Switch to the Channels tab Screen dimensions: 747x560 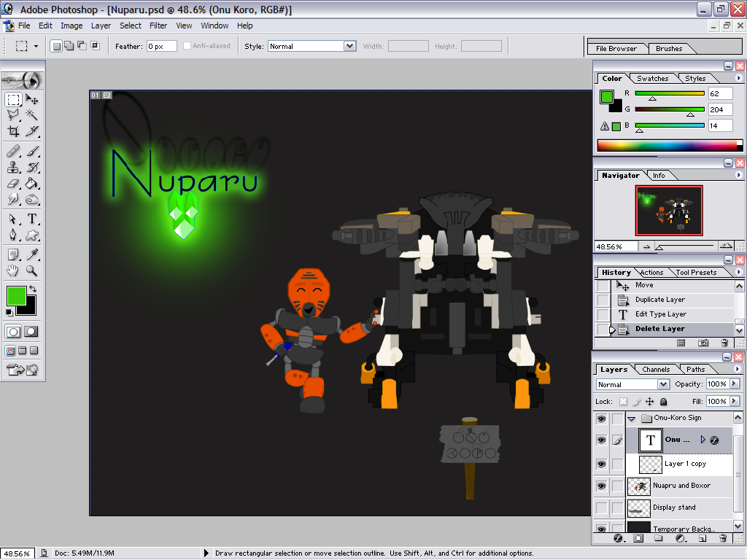(x=657, y=369)
